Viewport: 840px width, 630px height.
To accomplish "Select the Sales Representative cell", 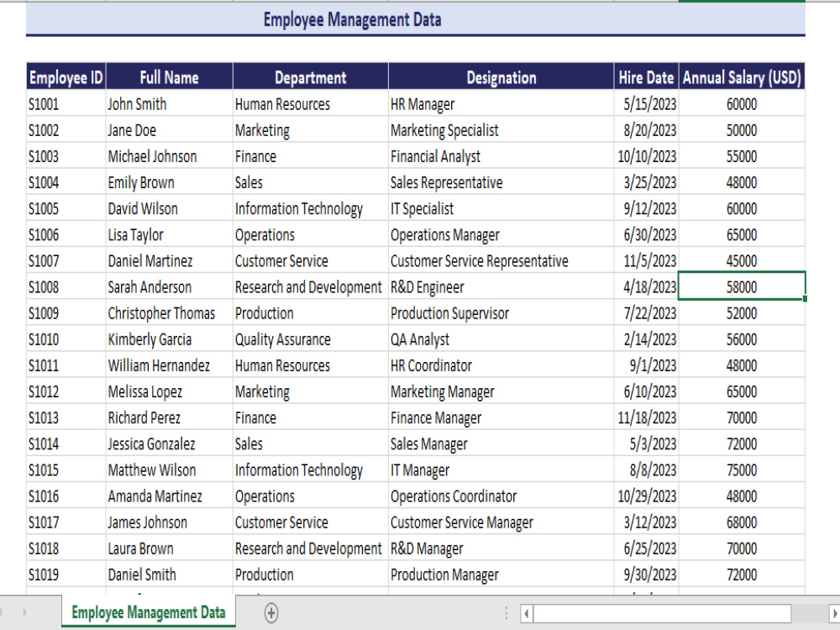I will (x=501, y=182).
